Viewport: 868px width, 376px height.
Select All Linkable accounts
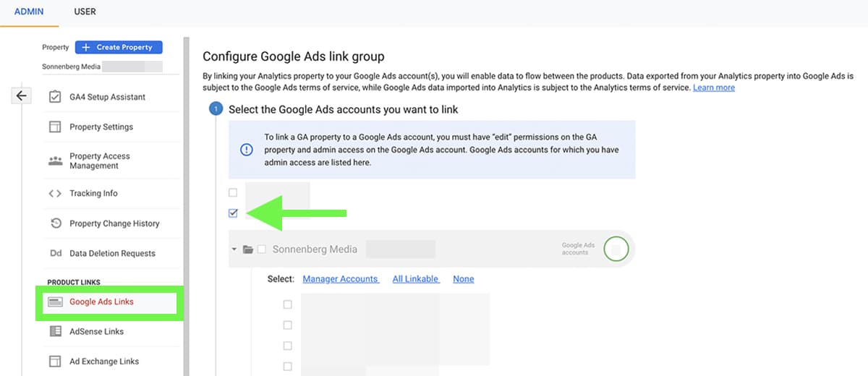416,279
